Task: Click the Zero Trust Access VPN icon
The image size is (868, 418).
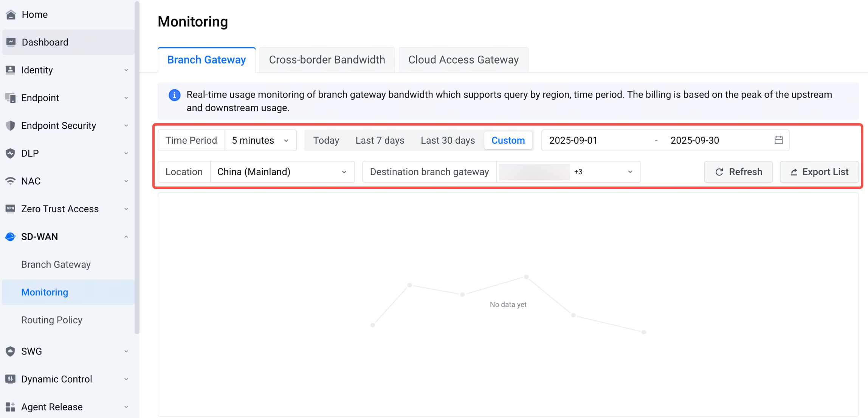Action: pos(11,209)
